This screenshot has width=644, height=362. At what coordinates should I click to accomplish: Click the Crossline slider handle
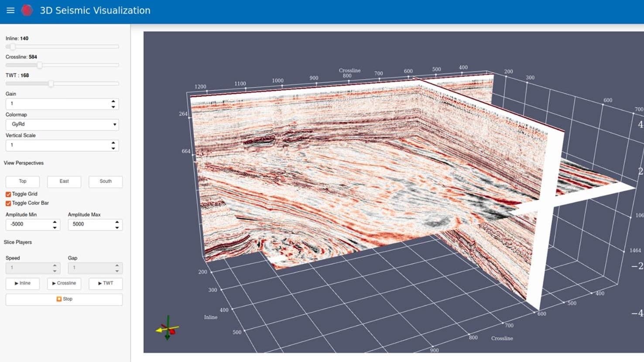click(x=40, y=65)
